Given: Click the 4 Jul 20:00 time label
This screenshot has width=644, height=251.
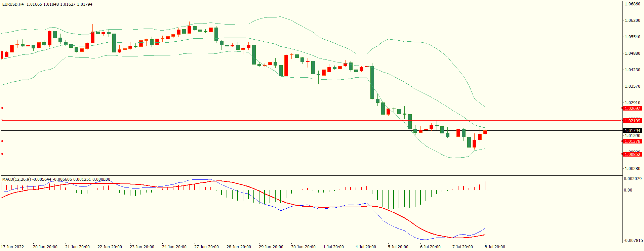Looking at the screenshot, I should tap(366, 247).
